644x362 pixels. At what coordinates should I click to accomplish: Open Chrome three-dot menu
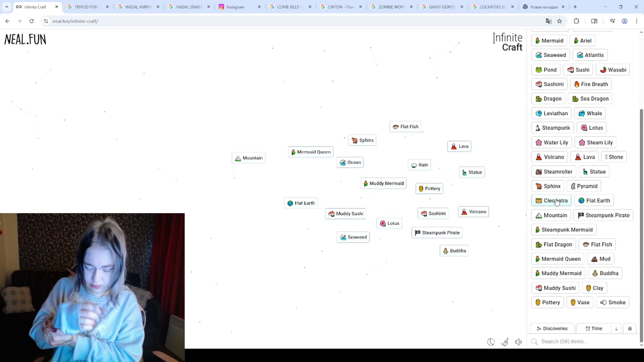point(637,21)
